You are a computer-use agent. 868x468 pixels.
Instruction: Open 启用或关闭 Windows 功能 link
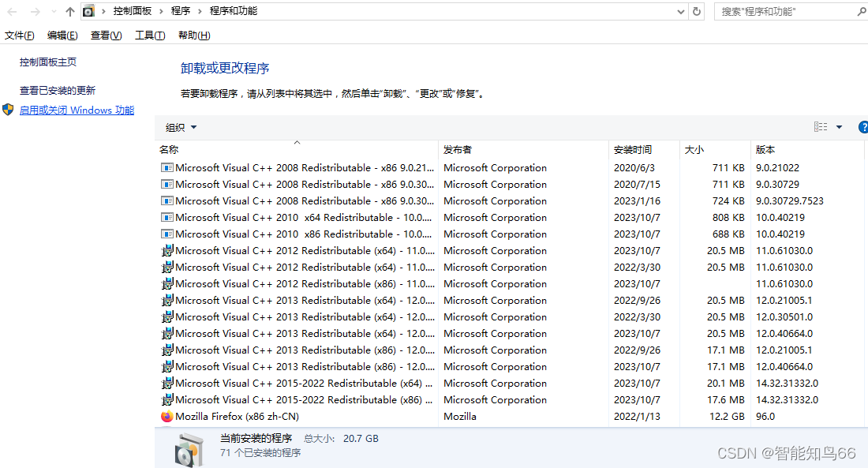click(77, 110)
